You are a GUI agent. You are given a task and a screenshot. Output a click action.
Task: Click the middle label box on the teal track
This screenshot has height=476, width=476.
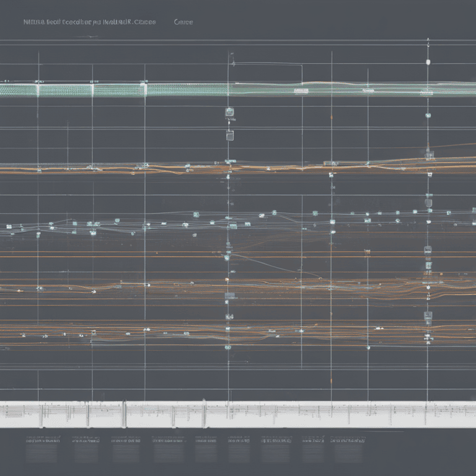click(x=368, y=90)
